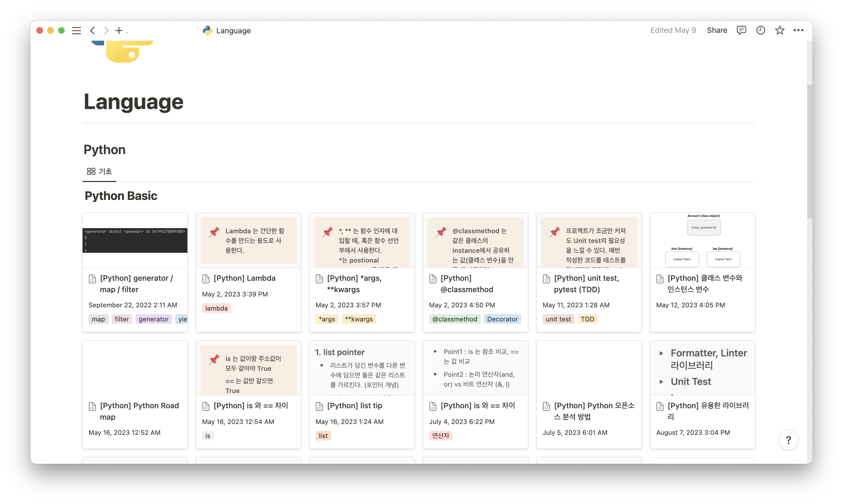
Task: Open the comments panel icon
Action: tap(741, 30)
